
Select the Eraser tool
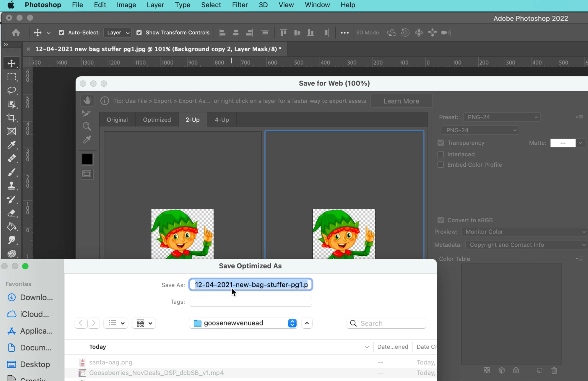pyautogui.click(x=12, y=213)
